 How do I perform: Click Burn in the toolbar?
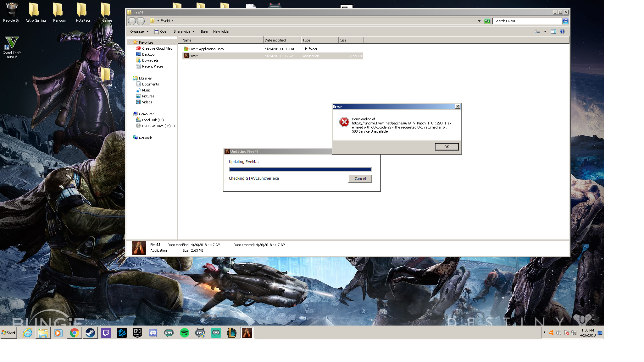pyautogui.click(x=204, y=31)
